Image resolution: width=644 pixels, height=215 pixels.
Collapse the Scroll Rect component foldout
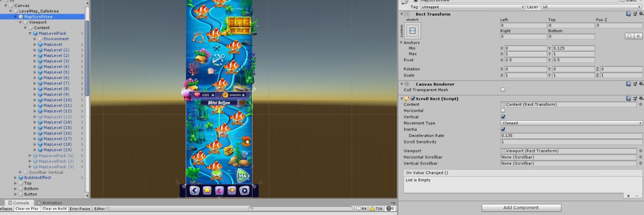401,99
